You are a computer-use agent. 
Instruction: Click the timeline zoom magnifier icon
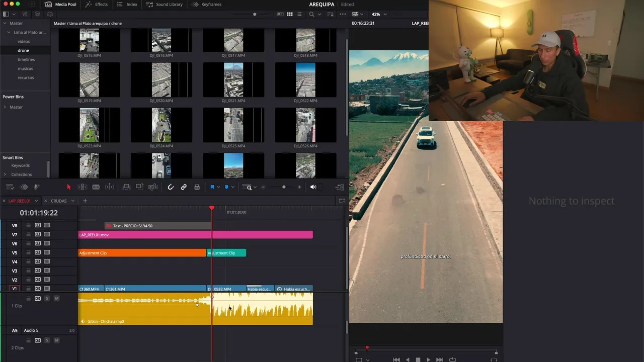coord(249,187)
